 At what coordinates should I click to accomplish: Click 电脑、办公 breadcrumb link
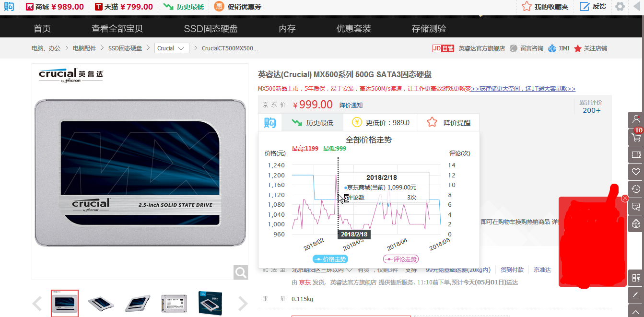click(x=46, y=48)
